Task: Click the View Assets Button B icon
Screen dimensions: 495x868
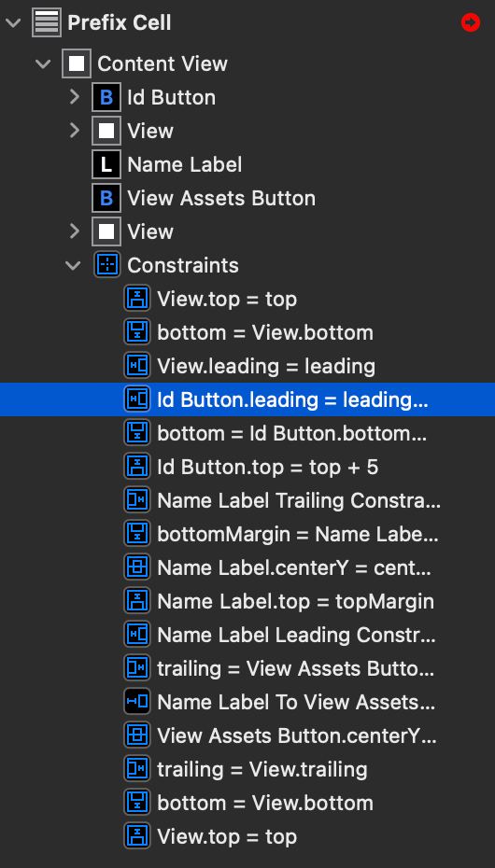Action: coord(106,198)
